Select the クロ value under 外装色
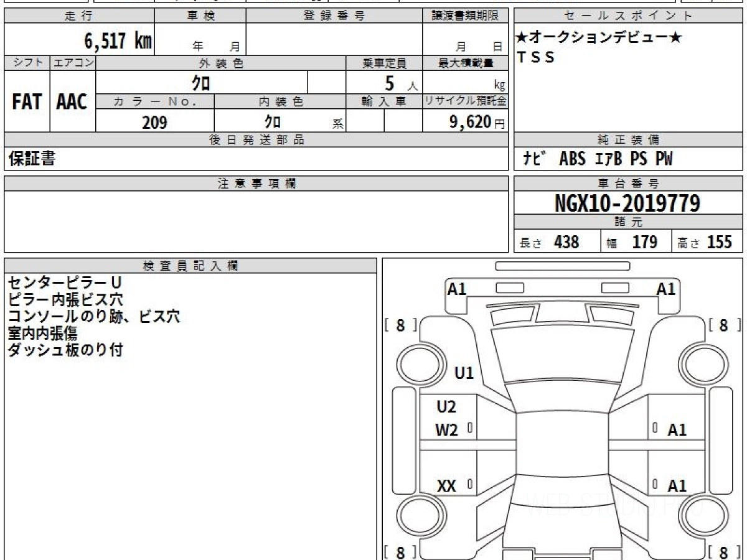Screen dimensions: 747x560 [200, 83]
